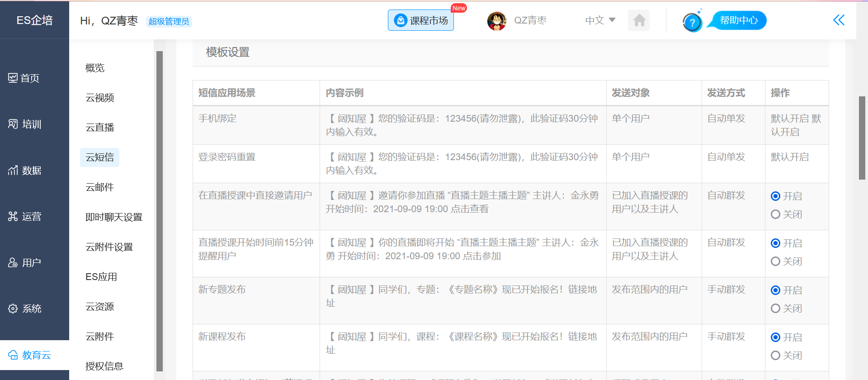Click 手动群发 in 新专题发布 row
Viewport: 868px width, 380px height.
tap(726, 290)
